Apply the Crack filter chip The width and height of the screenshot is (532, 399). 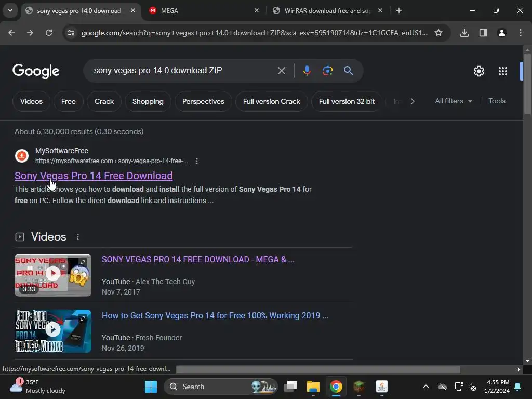point(104,101)
